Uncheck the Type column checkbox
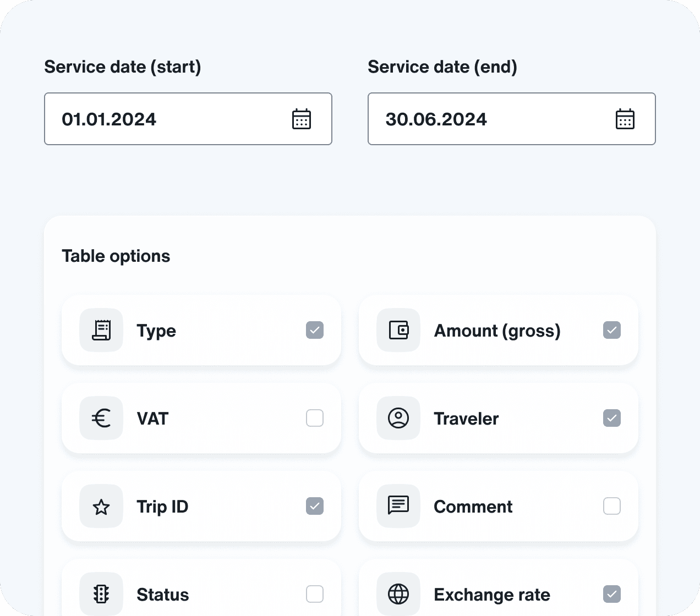 [315, 330]
